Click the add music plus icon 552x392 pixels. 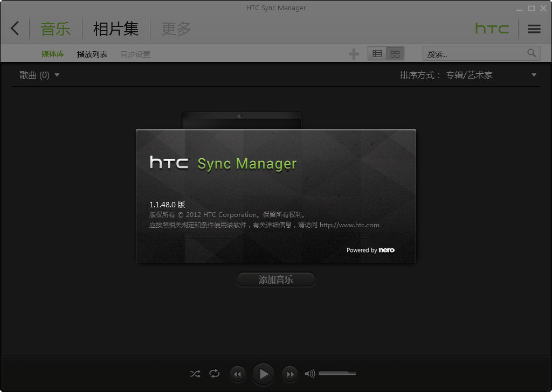coord(354,53)
